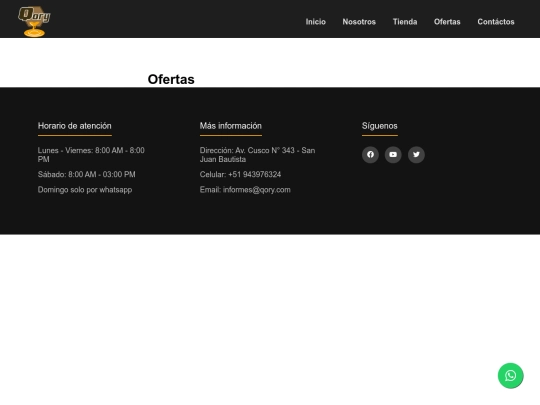Click the 'Email: informes@qory.com' text
Screen dimensions: 540x405
click(245, 190)
